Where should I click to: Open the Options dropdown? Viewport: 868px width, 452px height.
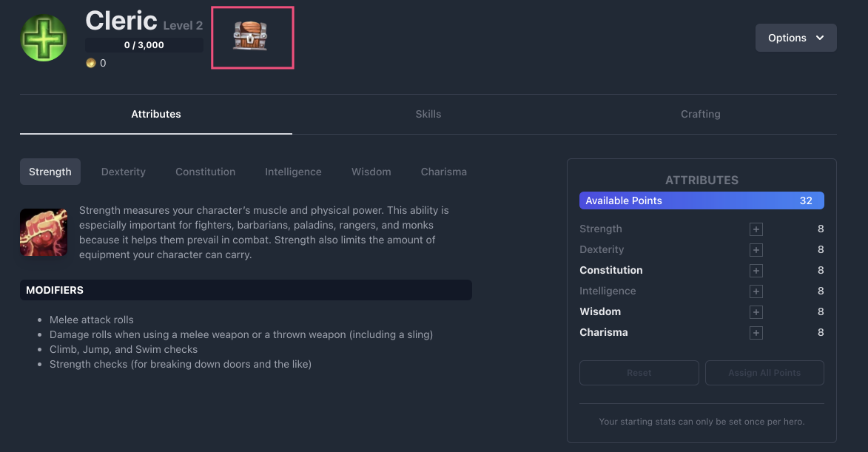[796, 38]
